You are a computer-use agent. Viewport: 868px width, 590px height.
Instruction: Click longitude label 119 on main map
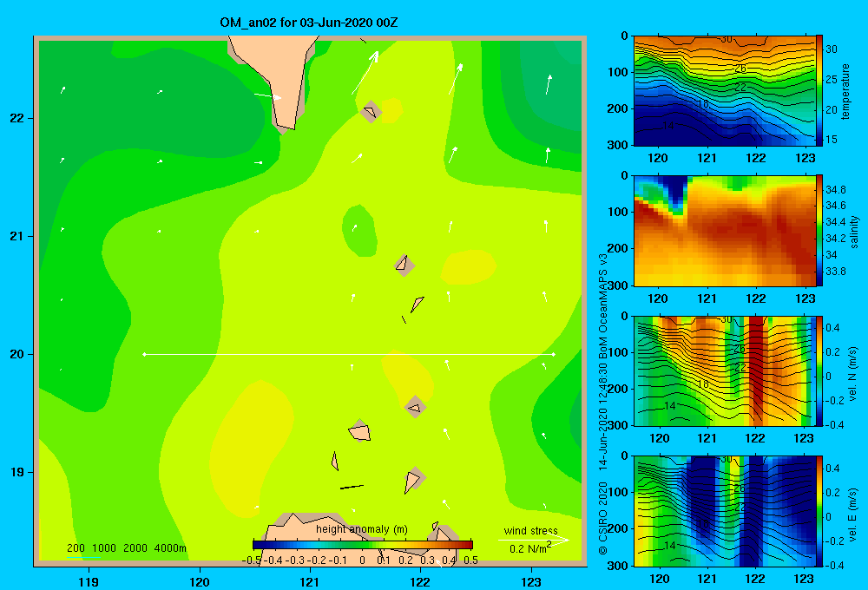click(x=89, y=581)
